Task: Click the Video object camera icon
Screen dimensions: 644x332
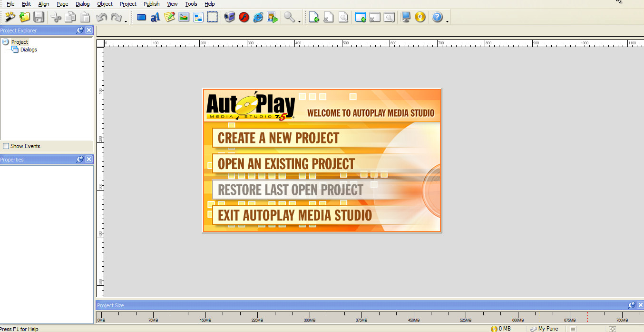Action: (229, 18)
